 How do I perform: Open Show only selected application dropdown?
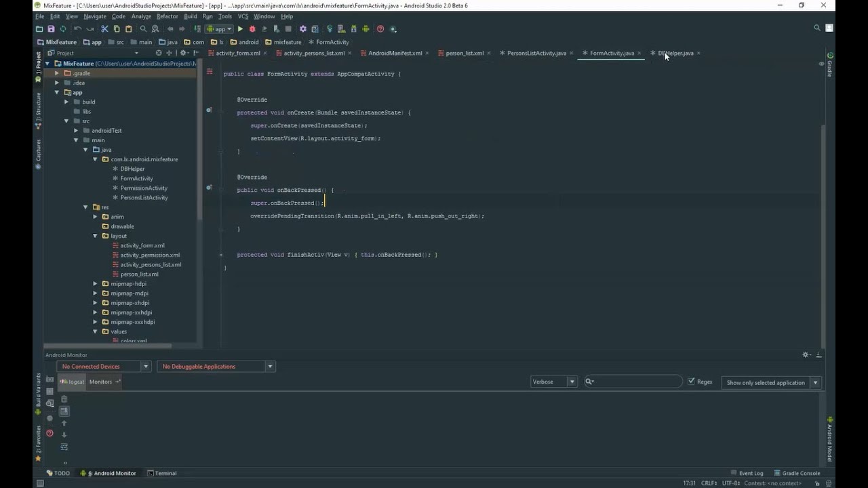coord(770,382)
